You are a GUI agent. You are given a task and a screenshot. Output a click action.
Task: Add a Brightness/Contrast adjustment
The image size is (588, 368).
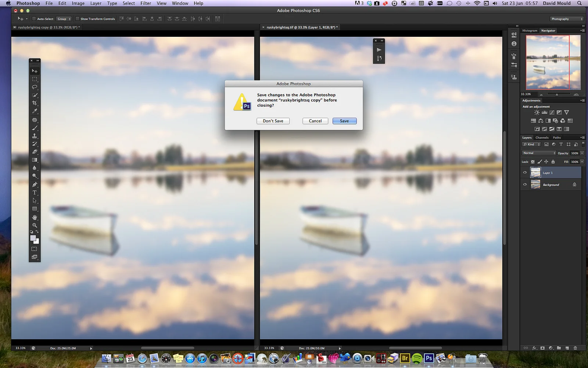[537, 113]
